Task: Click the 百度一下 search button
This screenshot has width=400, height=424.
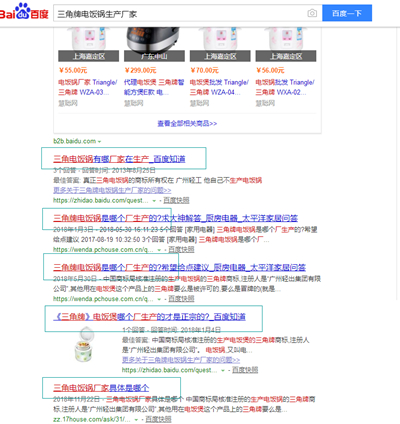Action: (347, 13)
